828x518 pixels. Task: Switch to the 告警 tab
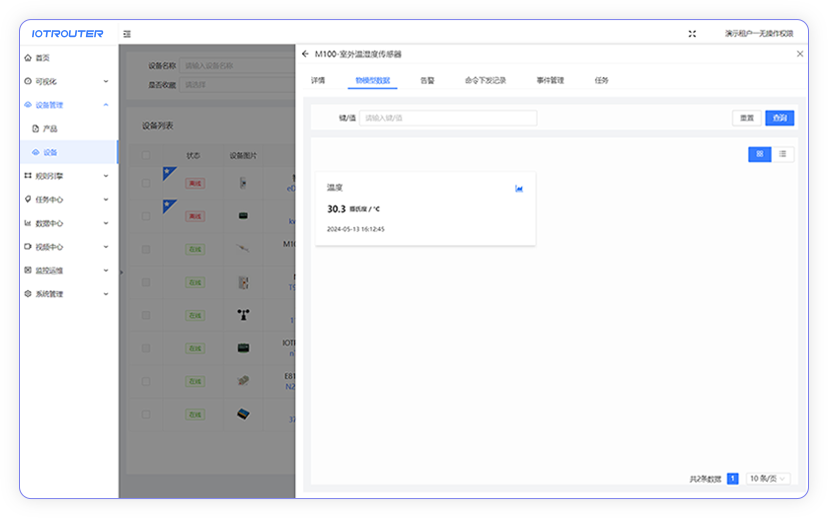pos(427,80)
